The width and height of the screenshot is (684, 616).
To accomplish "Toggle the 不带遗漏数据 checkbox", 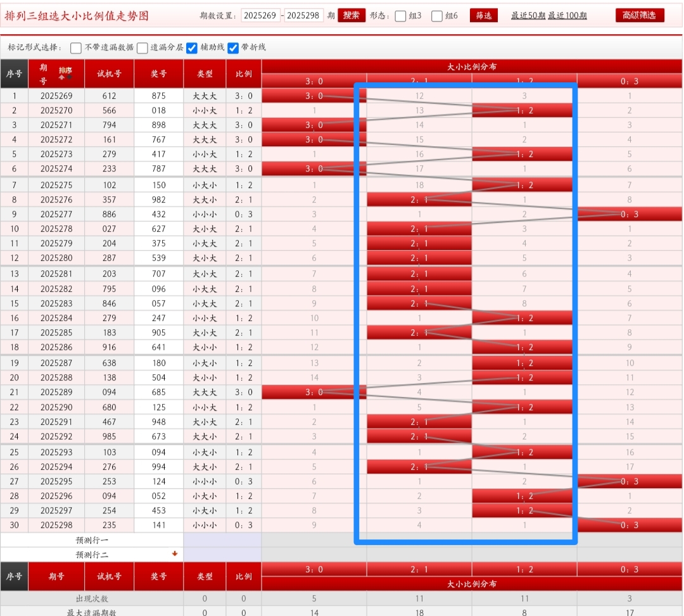I will point(76,48).
